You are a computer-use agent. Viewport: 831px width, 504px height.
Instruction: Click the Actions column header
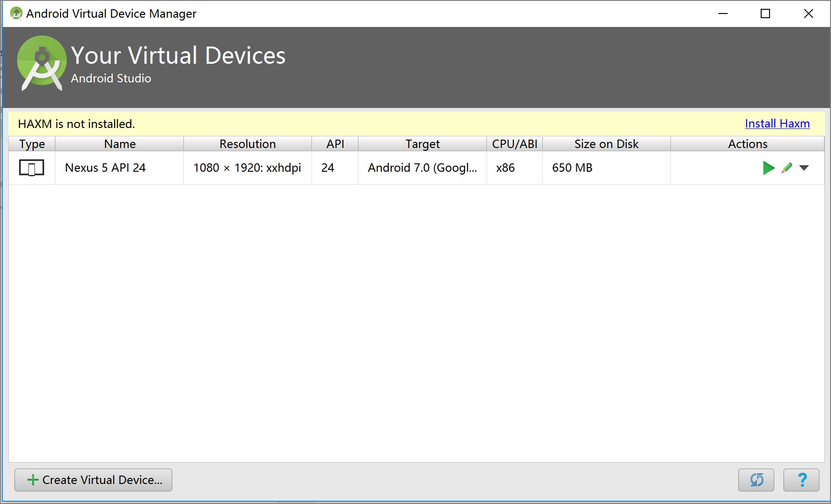[x=748, y=144]
